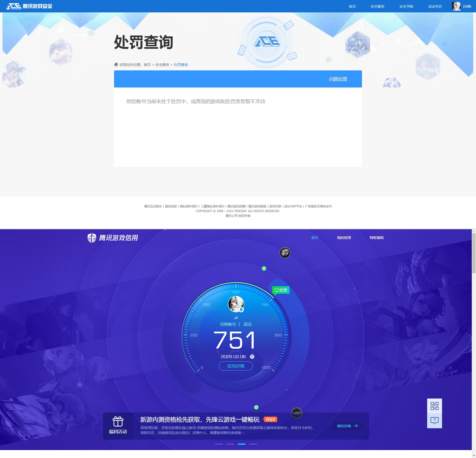Click [注销] in the top right corner
The width and height of the screenshot is (476, 458).
pos(467,6)
